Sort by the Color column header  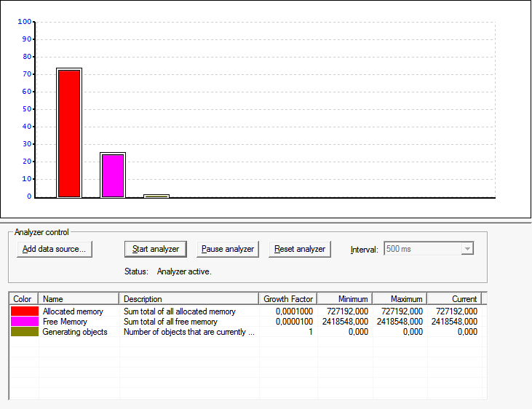[x=23, y=298]
